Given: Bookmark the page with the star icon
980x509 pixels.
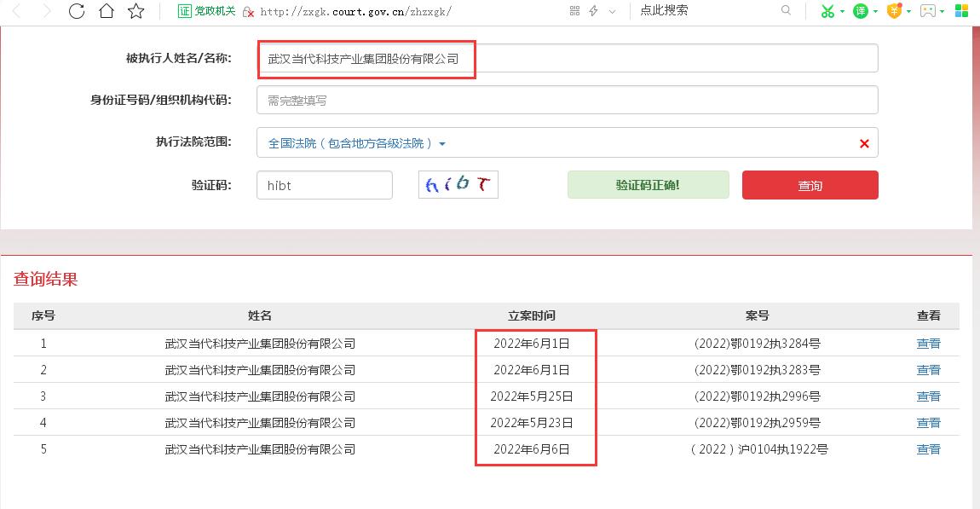Looking at the screenshot, I should click(134, 11).
